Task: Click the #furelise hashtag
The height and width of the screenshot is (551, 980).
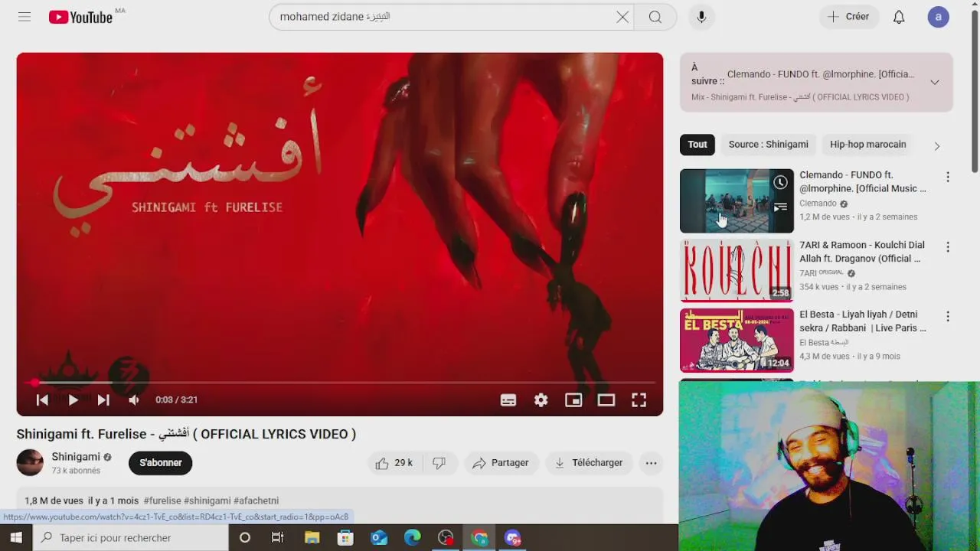Action: (x=162, y=500)
